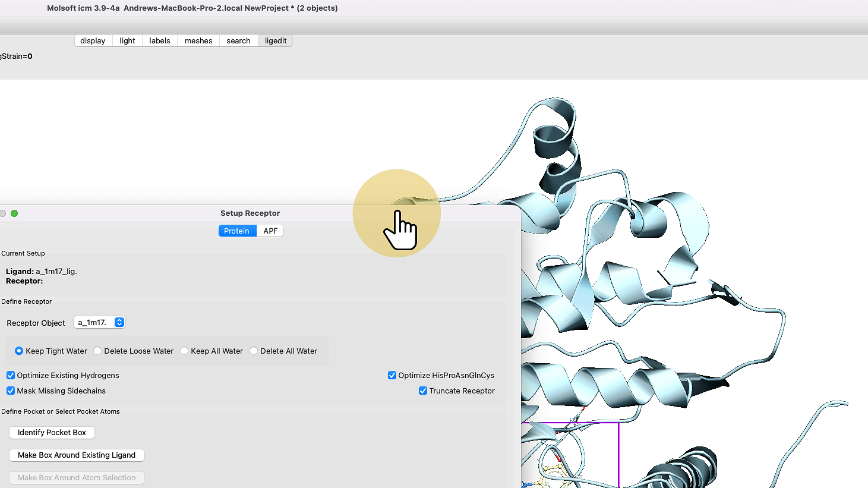Screen dimensions: 868x488
Task: Click the Identify Pocket Box button
Action: point(52,433)
